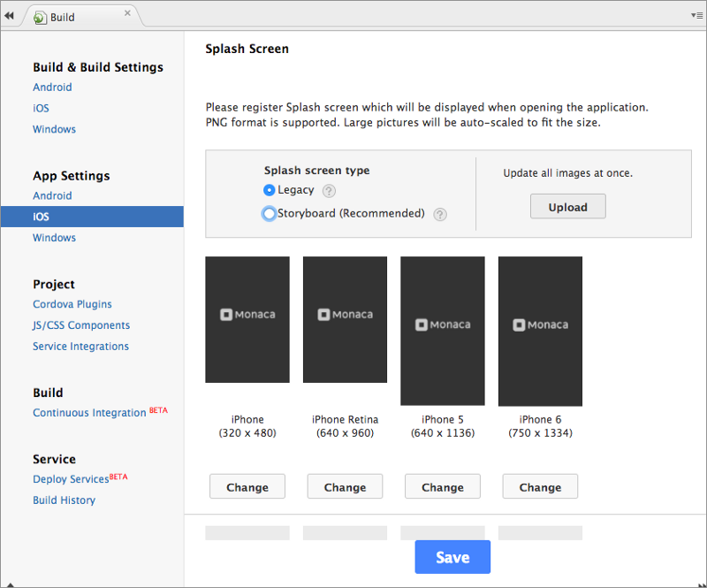707x588 pixels.
Task: Open iOS under Build & Build Settings
Action: [41, 108]
